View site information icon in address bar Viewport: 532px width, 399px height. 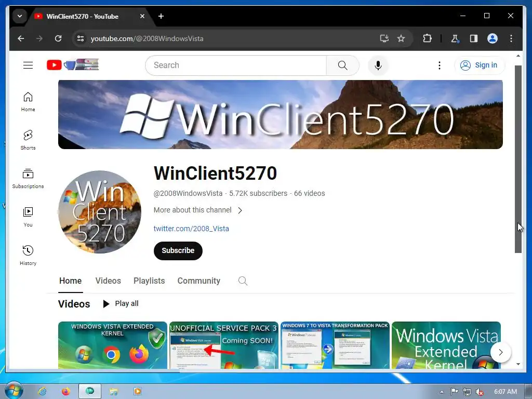(80, 38)
